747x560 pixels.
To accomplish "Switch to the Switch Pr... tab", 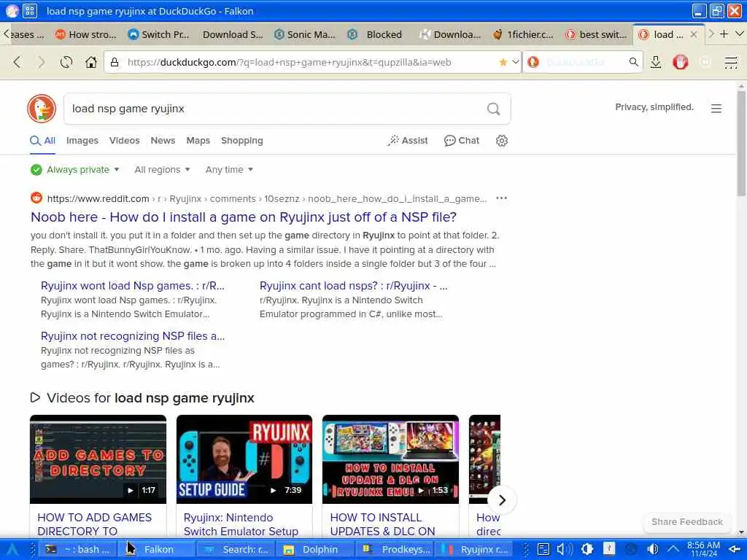I will (158, 34).
